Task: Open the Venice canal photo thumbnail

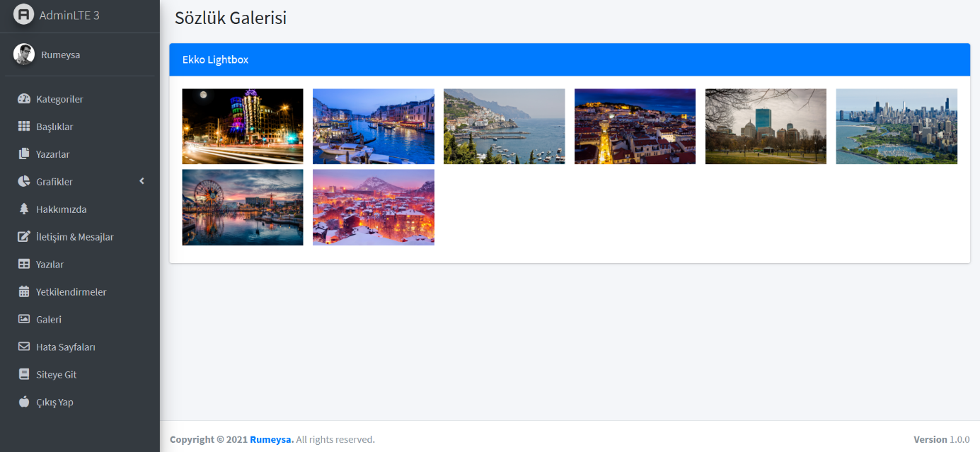Action: (373, 126)
